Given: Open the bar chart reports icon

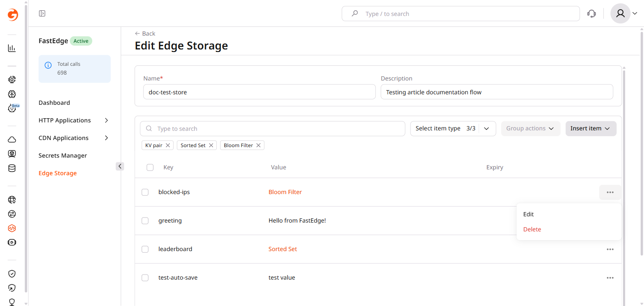Looking at the screenshot, I should pos(12,48).
